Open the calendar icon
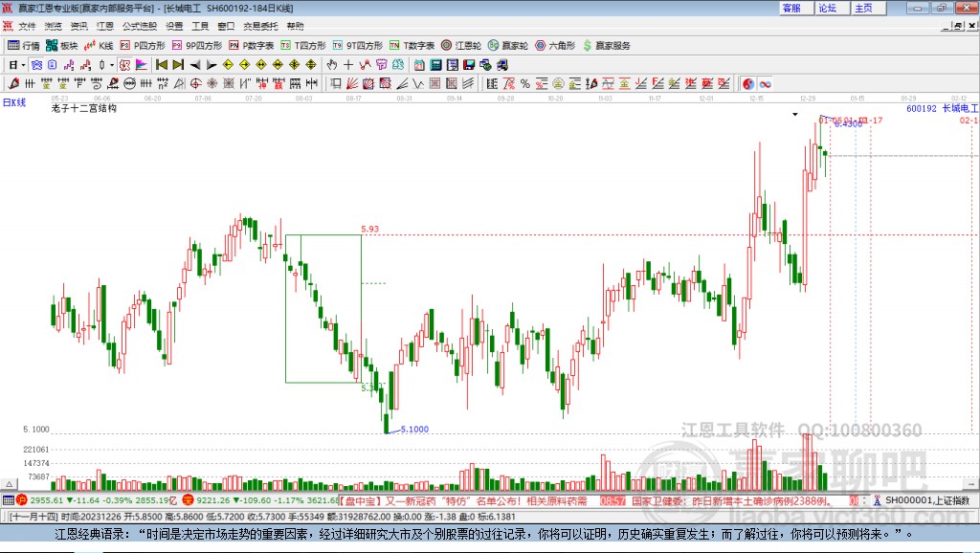 click(419, 65)
